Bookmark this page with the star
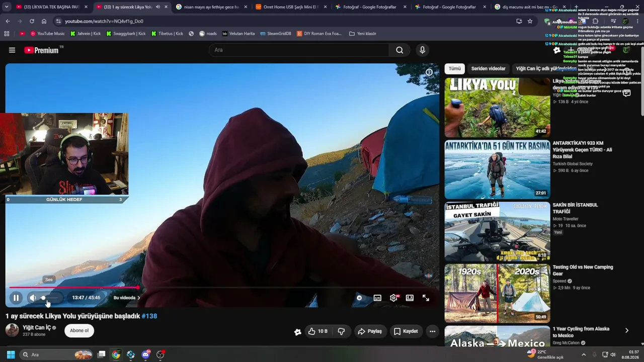The width and height of the screenshot is (644, 362). click(x=530, y=21)
